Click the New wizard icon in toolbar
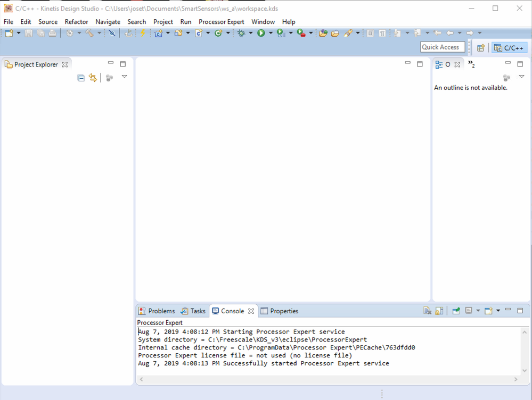Viewport: 532px width, 400px height. click(9, 33)
